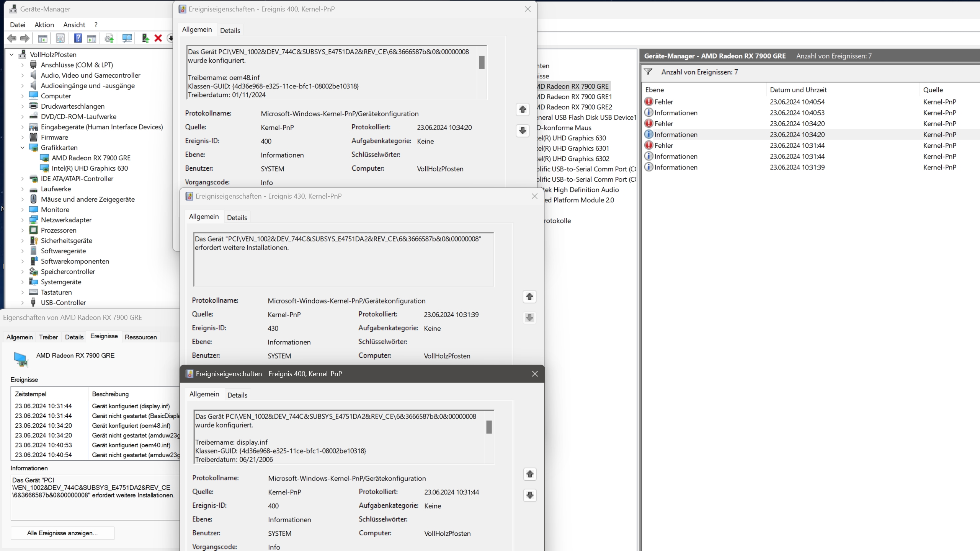Screen dimensions: 980x551
Task: Select Intel(R) UHD Graphics 630 device
Action: [x=90, y=168]
